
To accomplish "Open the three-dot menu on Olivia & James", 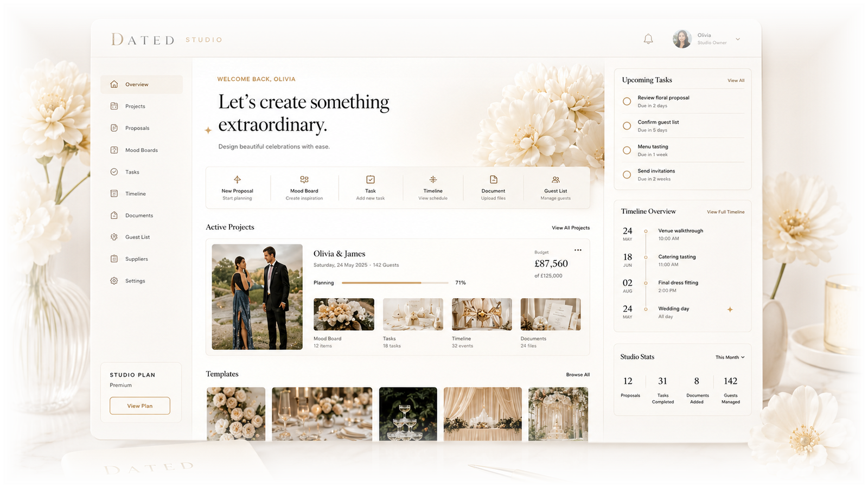I will click(x=578, y=250).
